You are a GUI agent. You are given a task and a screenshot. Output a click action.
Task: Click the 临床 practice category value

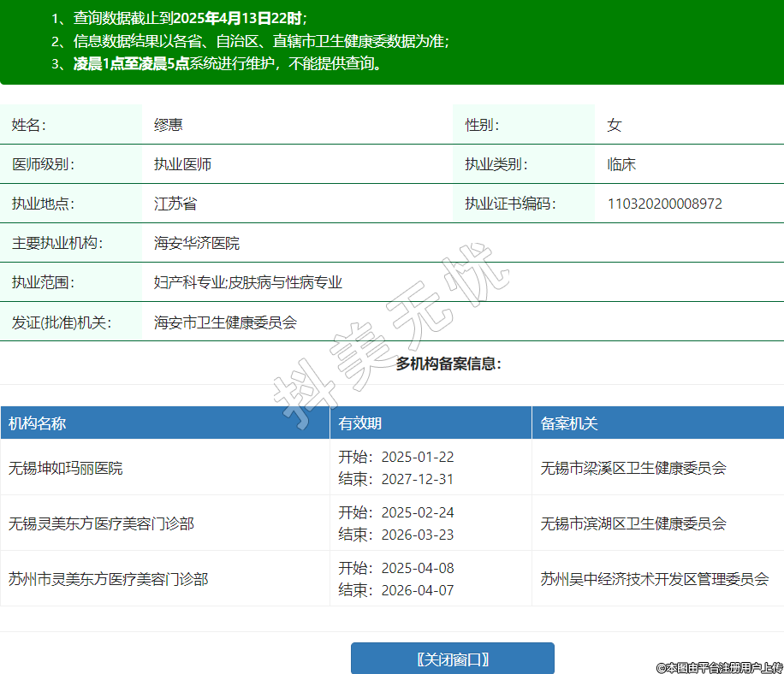[621, 164]
